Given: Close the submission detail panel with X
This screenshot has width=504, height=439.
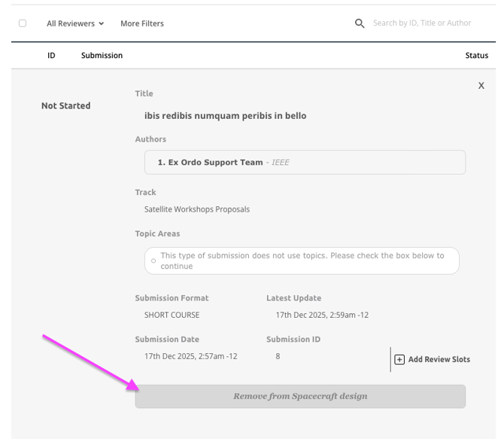Looking at the screenshot, I should coord(481,86).
